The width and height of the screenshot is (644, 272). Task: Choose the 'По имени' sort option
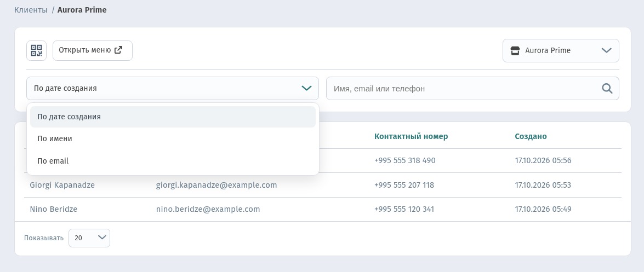173,138
